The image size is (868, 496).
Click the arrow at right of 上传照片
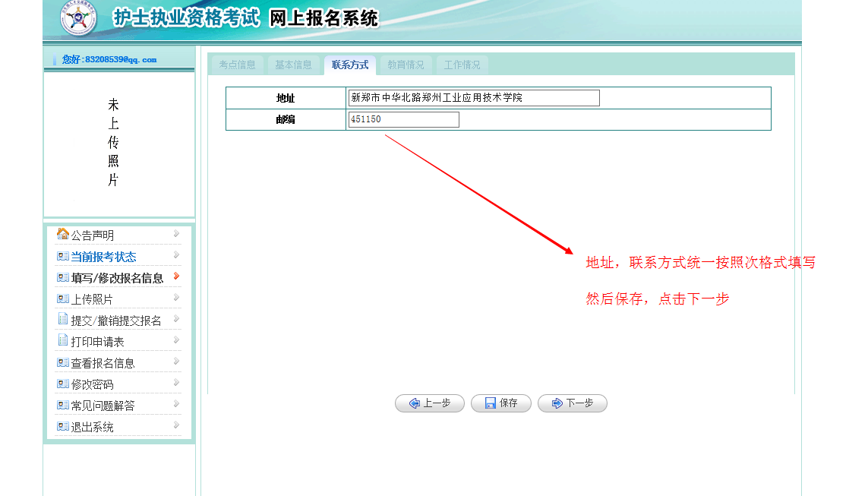[177, 298]
